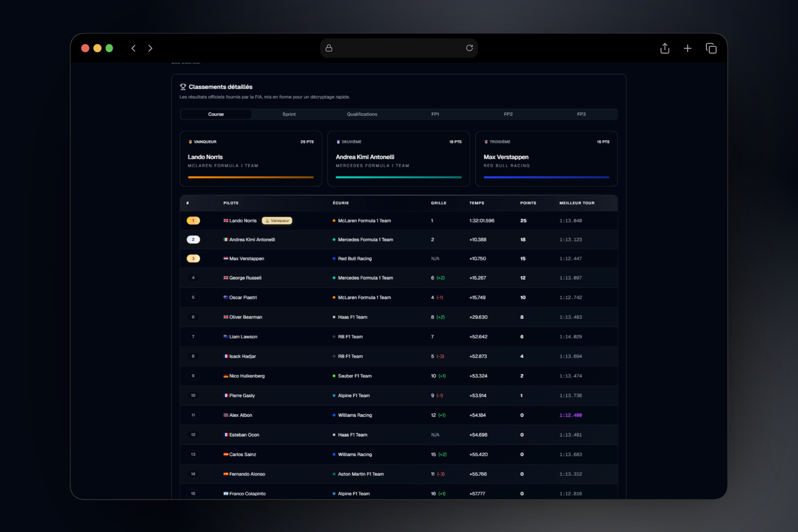The image size is (798, 532).
Task: Click the browser back arrow
Action: 133,48
